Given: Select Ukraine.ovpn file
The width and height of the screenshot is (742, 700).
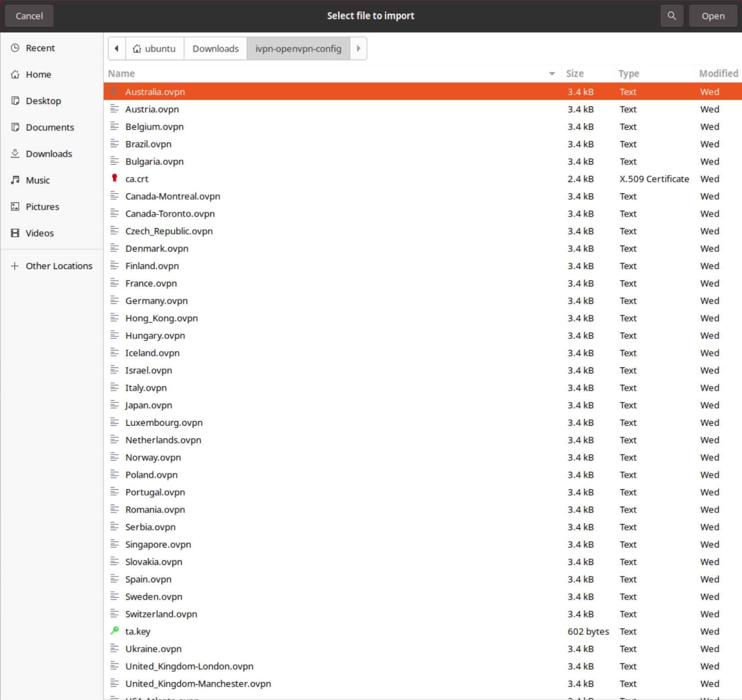Looking at the screenshot, I should pyautogui.click(x=423, y=648).
